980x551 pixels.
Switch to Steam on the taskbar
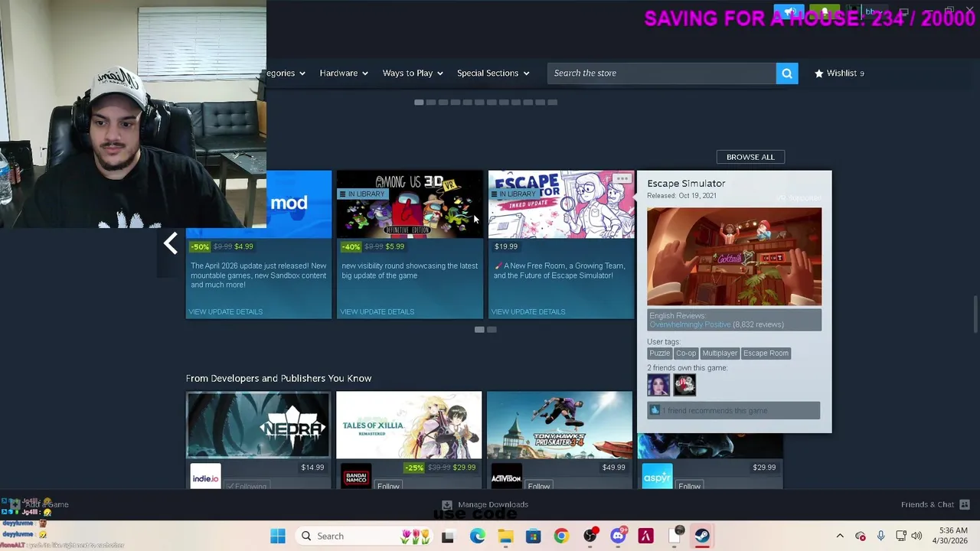pyautogui.click(x=702, y=536)
